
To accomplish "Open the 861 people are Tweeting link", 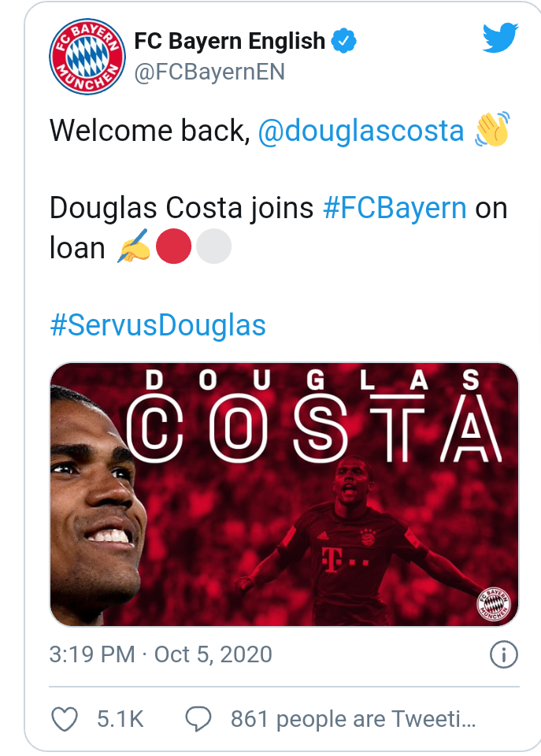I will pyautogui.click(x=353, y=719).
